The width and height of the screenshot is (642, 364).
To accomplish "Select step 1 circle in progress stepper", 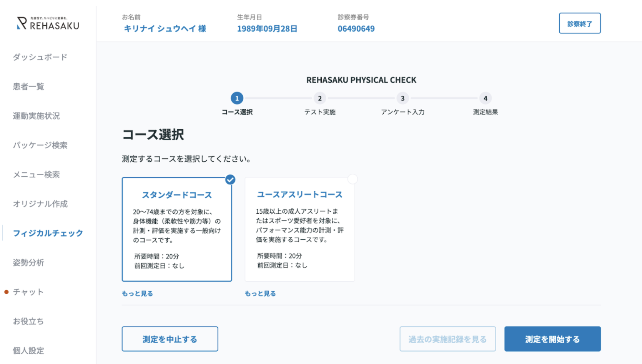I will [x=237, y=98].
